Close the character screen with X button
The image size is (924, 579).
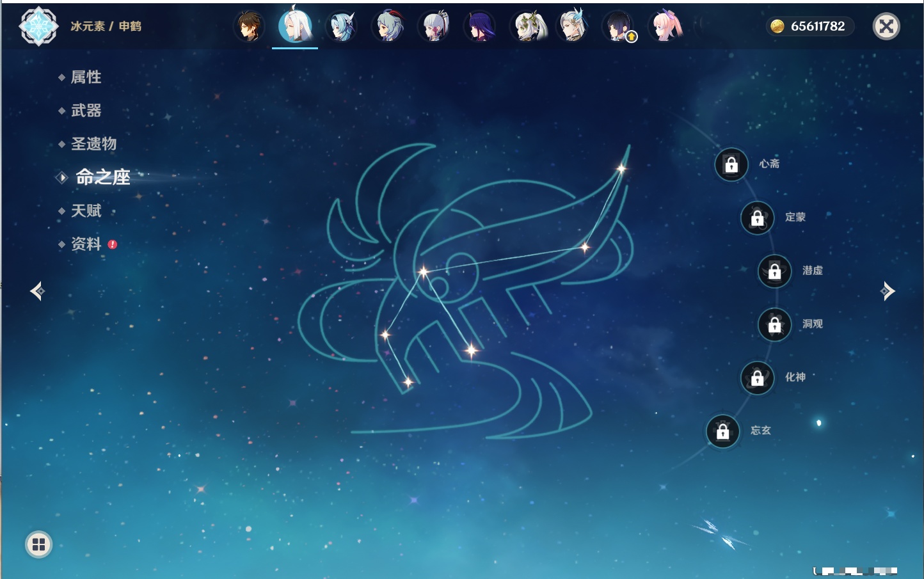click(886, 26)
